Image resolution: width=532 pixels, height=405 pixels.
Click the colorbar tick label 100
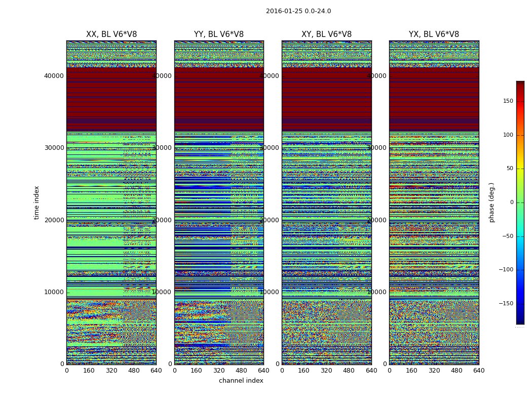point(508,135)
